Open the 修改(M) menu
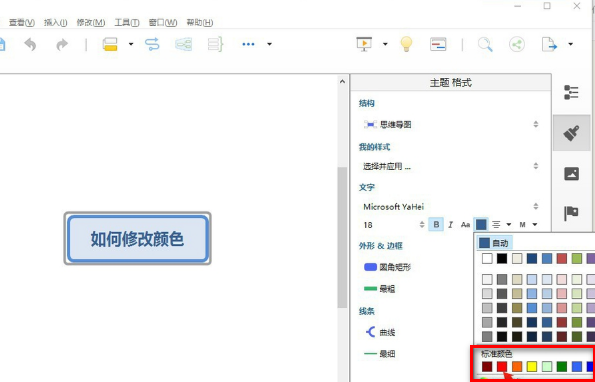 click(x=91, y=23)
